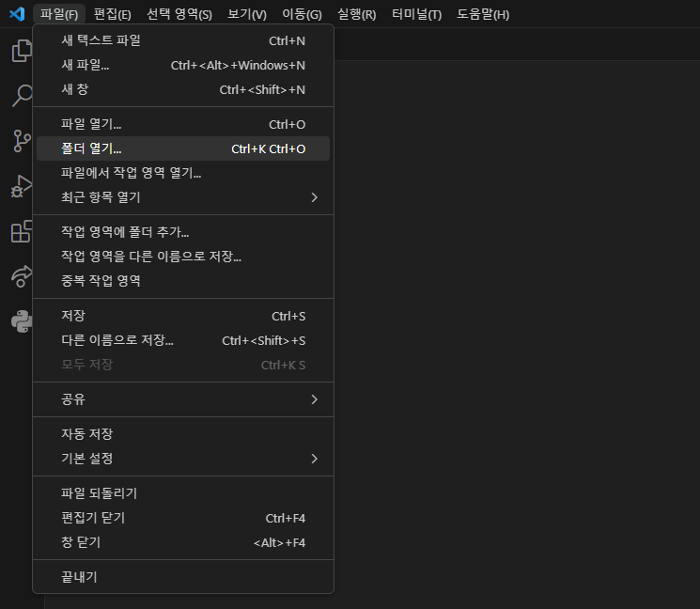Open the 실행(R) menu

click(x=357, y=14)
